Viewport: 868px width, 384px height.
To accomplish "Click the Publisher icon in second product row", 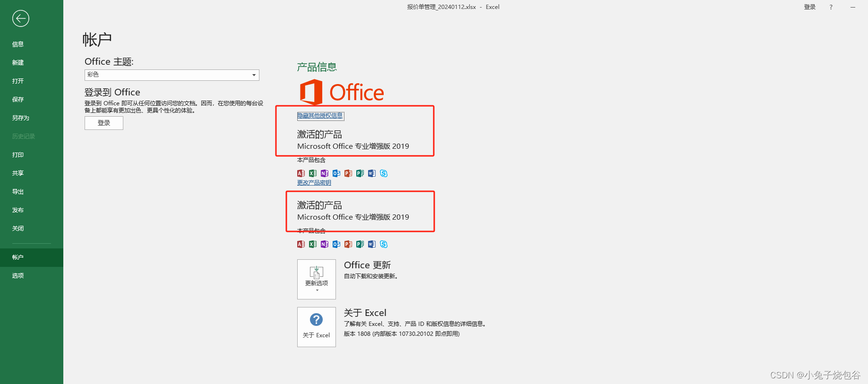I will (360, 244).
